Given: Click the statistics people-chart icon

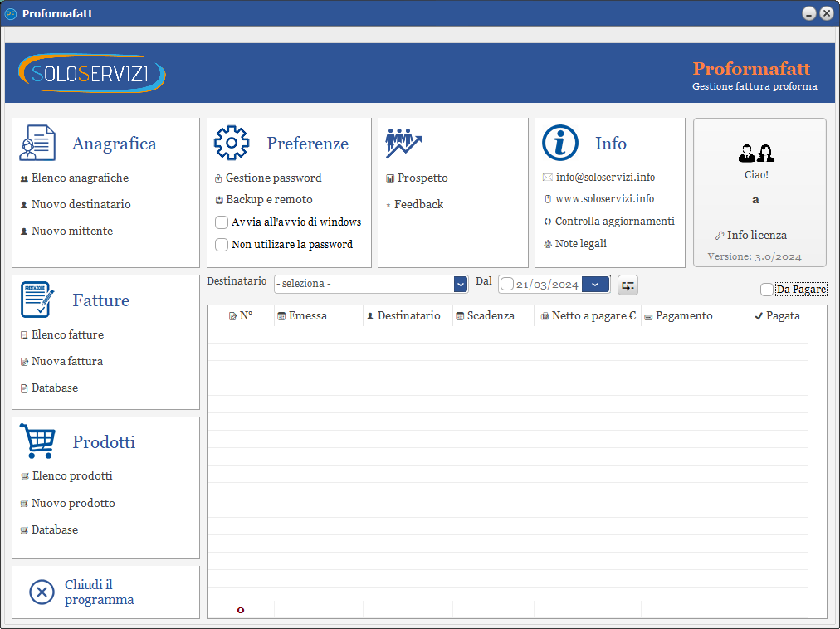Looking at the screenshot, I should pos(403,143).
